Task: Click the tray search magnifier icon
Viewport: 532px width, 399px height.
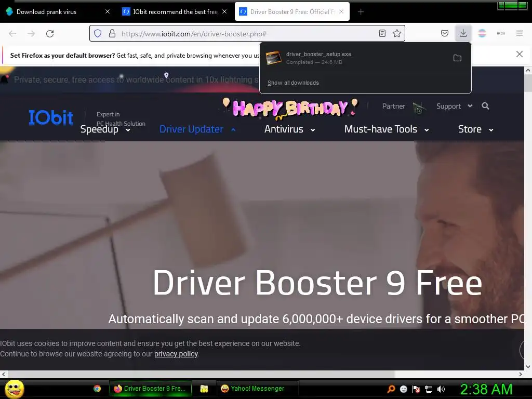Action: point(391,389)
